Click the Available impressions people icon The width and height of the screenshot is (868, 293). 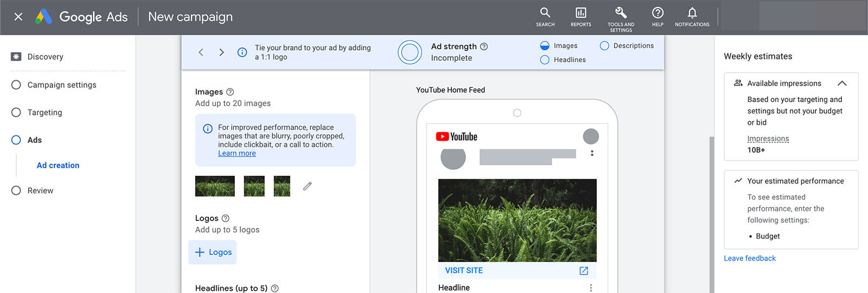coord(738,83)
